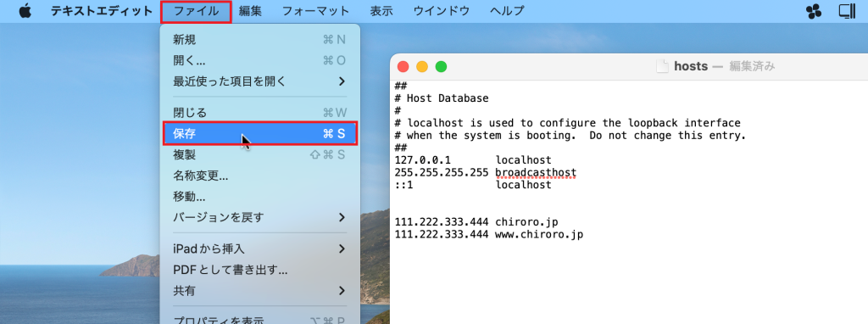Expand the 共有 submenu

coord(259,291)
